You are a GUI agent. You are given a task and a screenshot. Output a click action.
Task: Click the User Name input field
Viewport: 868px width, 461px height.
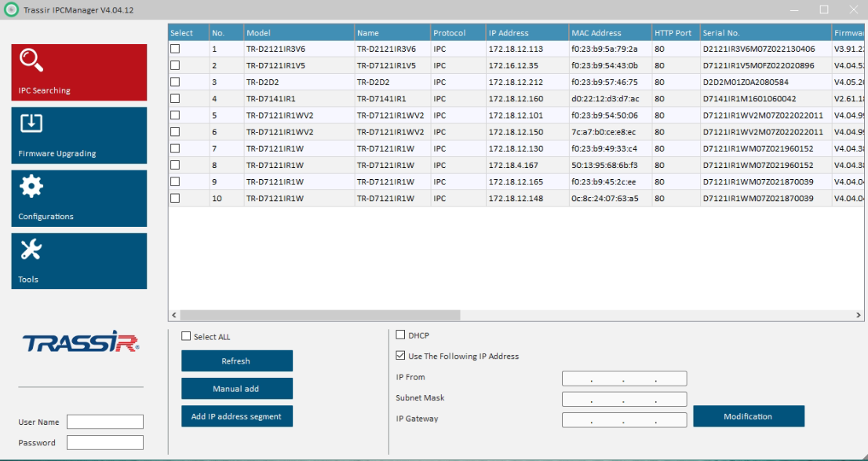point(105,422)
